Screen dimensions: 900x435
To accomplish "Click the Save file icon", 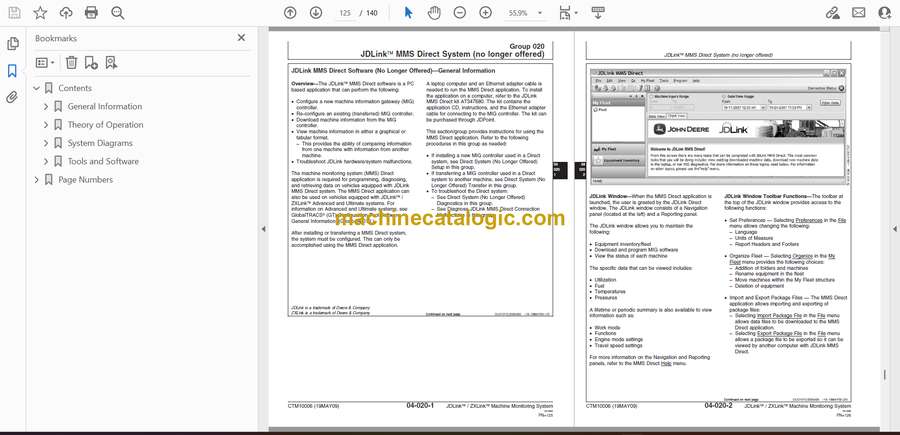I will [14, 13].
